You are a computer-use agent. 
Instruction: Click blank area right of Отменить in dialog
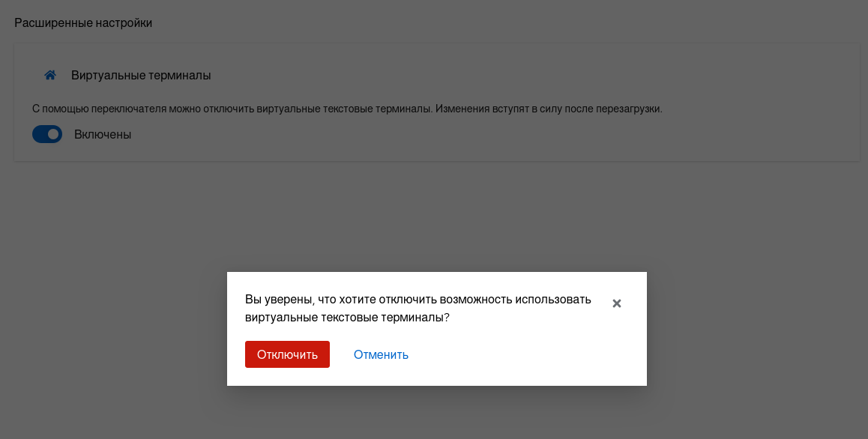click(525, 354)
